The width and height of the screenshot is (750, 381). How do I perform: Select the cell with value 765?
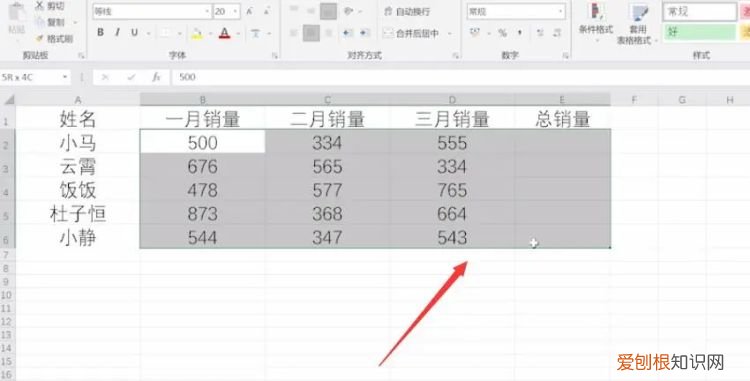pyautogui.click(x=452, y=190)
